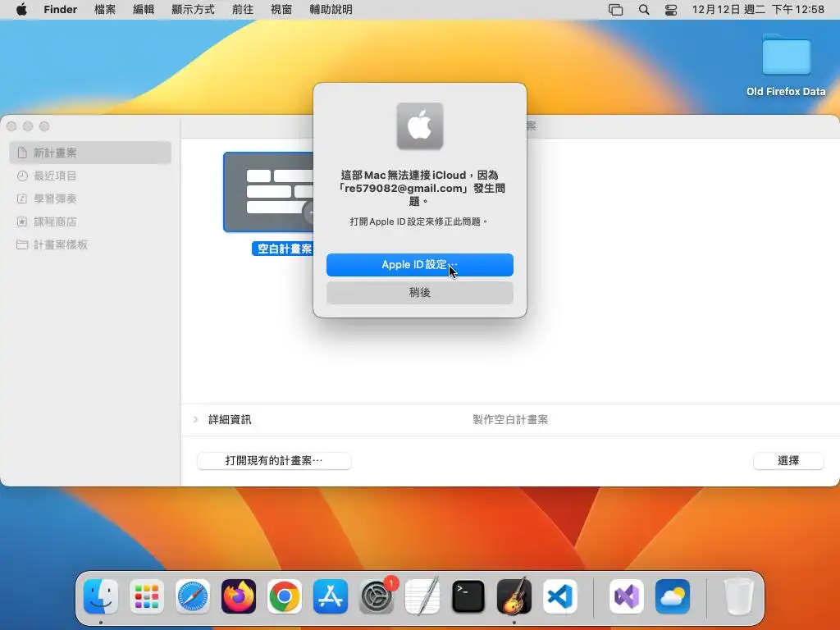
Task: Open the Finder menu
Action: [61, 10]
